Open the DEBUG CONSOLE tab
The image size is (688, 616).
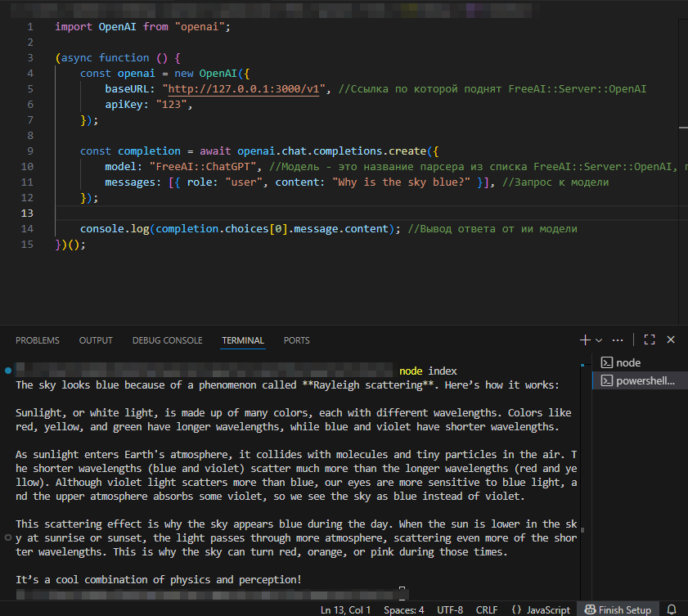pyautogui.click(x=167, y=340)
